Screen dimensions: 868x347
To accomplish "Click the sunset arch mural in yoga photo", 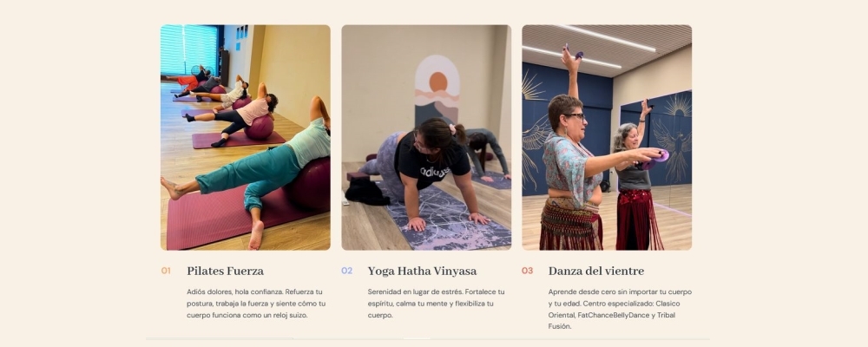I will tap(437, 90).
